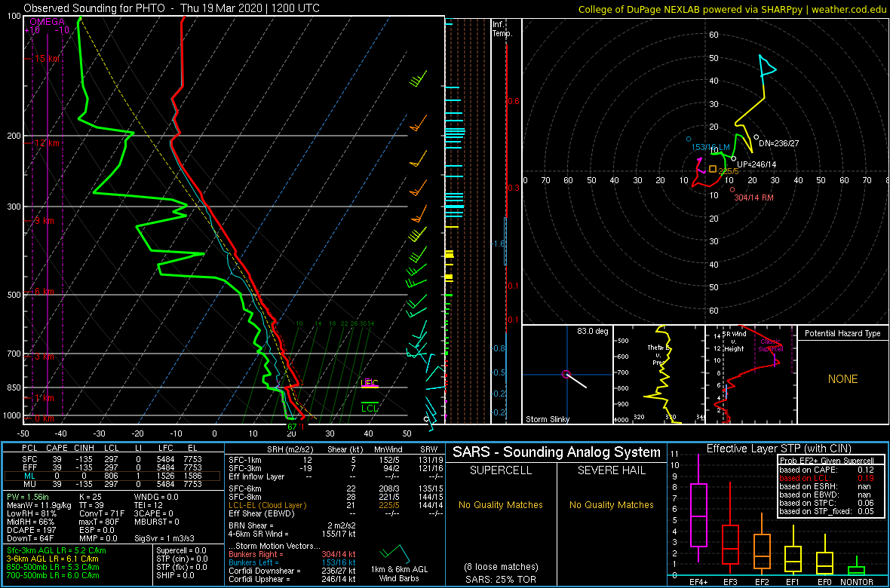Click the UP=246/14 hodograph label

point(756,164)
